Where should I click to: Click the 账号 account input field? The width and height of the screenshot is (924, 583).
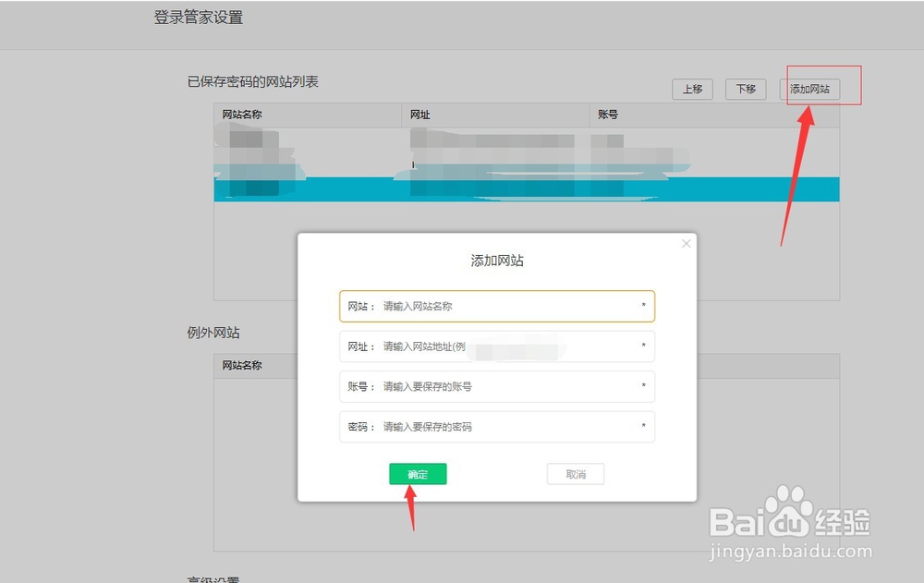tap(496, 387)
